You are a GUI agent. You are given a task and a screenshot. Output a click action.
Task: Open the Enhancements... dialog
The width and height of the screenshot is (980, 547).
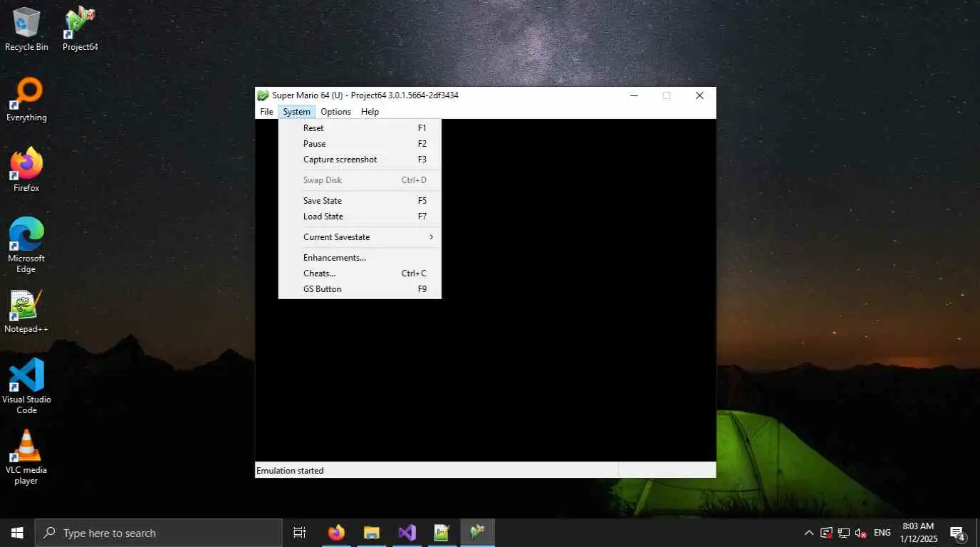(x=360, y=258)
